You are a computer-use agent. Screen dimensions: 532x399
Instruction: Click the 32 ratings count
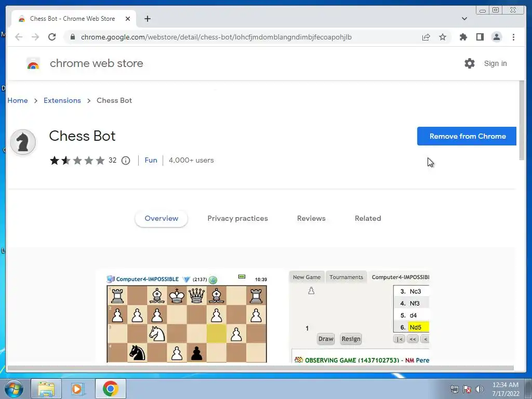pyautogui.click(x=112, y=160)
